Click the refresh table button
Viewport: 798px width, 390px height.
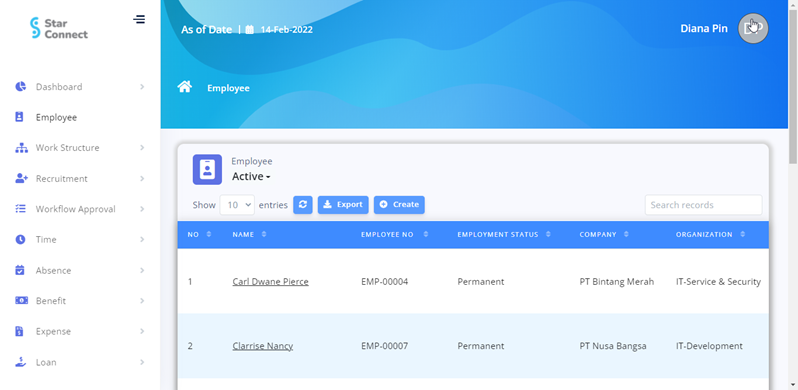[x=303, y=205]
